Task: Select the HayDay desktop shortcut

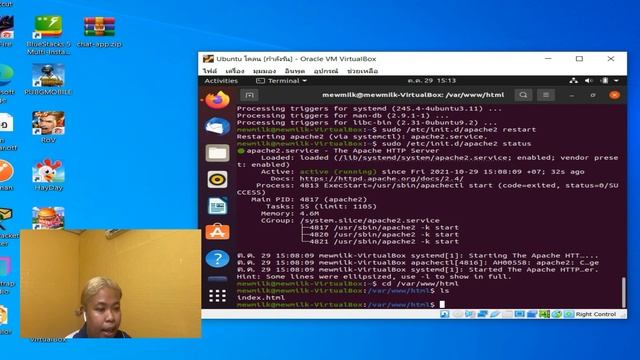Action: pos(48,175)
